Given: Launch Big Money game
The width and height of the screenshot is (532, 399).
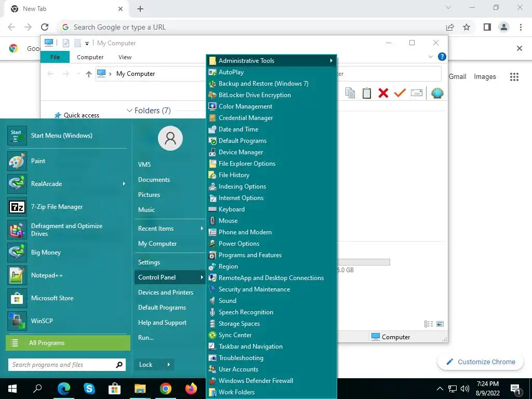Looking at the screenshot, I should coord(67,252).
